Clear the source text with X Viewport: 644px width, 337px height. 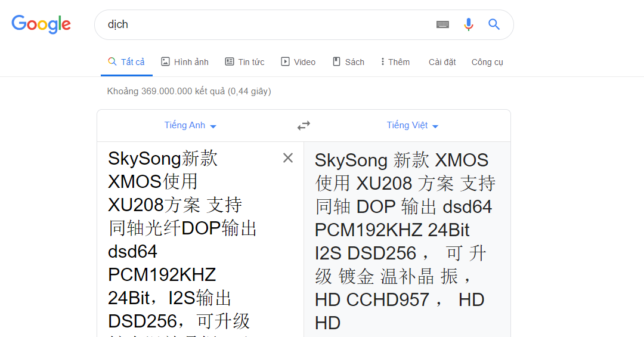tap(288, 158)
